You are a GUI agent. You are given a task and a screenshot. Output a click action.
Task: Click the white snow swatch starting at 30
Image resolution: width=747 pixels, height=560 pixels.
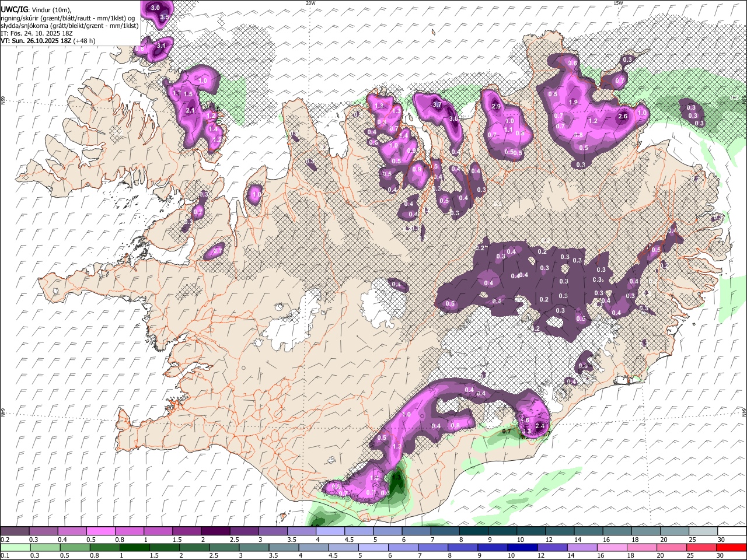pos(732,531)
